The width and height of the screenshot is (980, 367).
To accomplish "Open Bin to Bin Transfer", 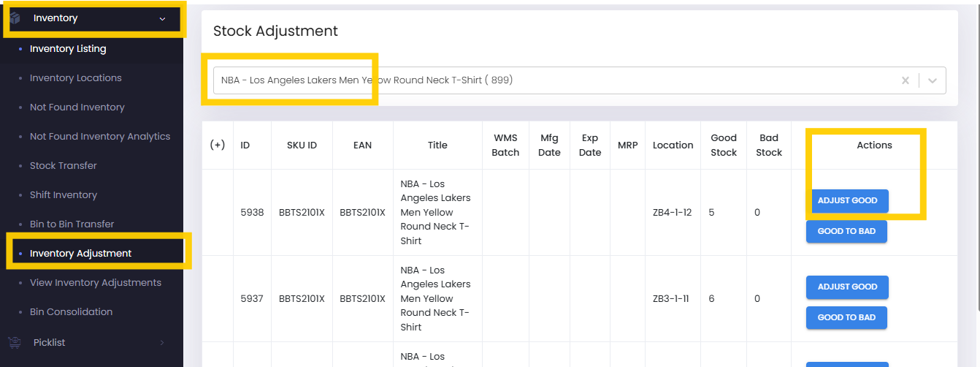I will [x=72, y=224].
